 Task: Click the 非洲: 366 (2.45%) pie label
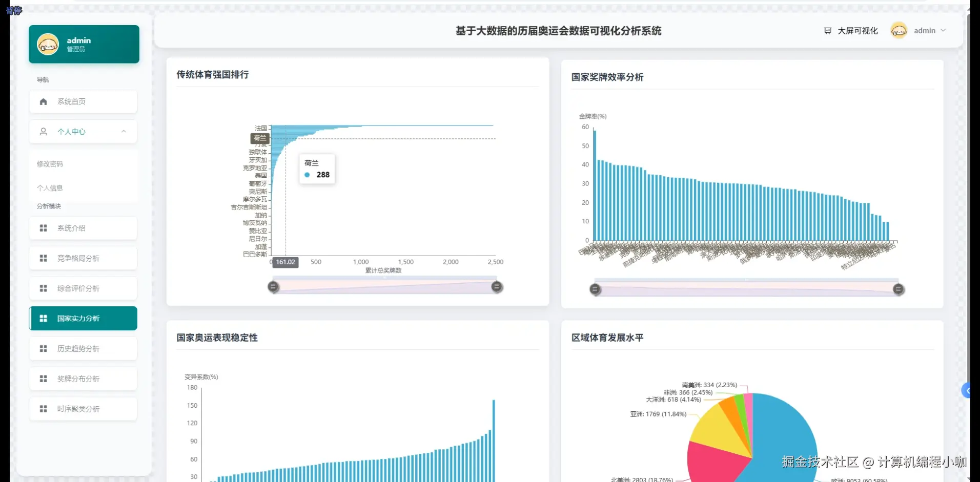(688, 392)
